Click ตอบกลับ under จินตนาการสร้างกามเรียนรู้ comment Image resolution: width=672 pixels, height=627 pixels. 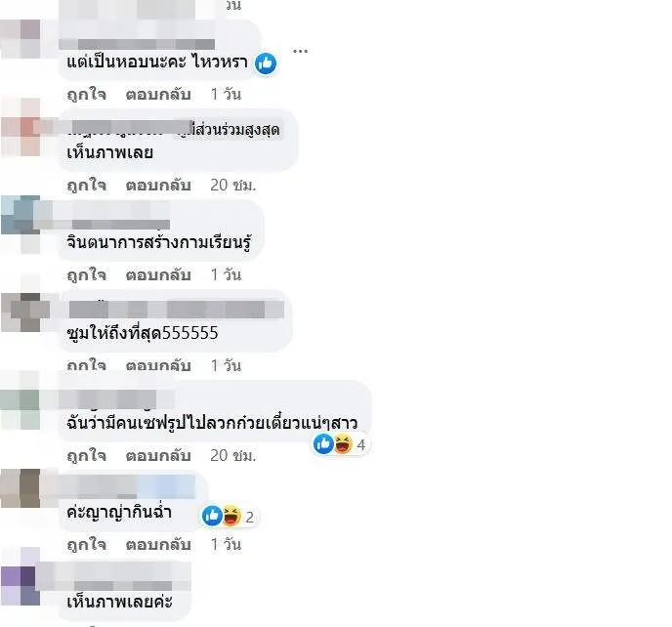[x=158, y=274]
